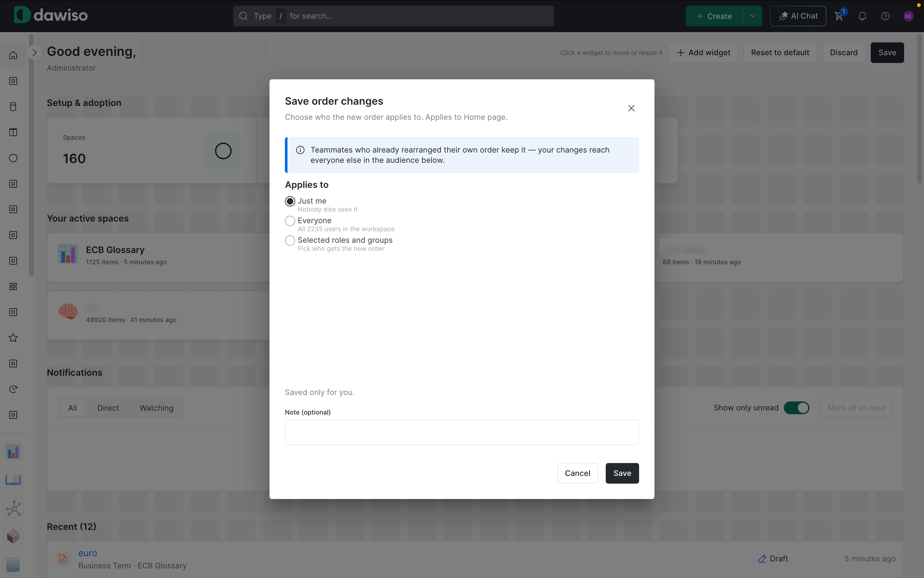Viewport: 924px width, 578px height.
Task: Open the database cylinder sidebar icon
Action: pyautogui.click(x=13, y=107)
